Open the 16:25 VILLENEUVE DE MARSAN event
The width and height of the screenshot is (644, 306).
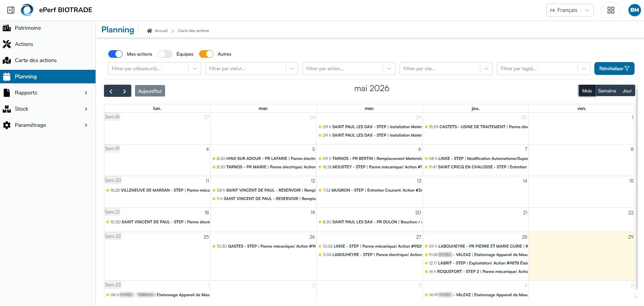(x=158, y=190)
